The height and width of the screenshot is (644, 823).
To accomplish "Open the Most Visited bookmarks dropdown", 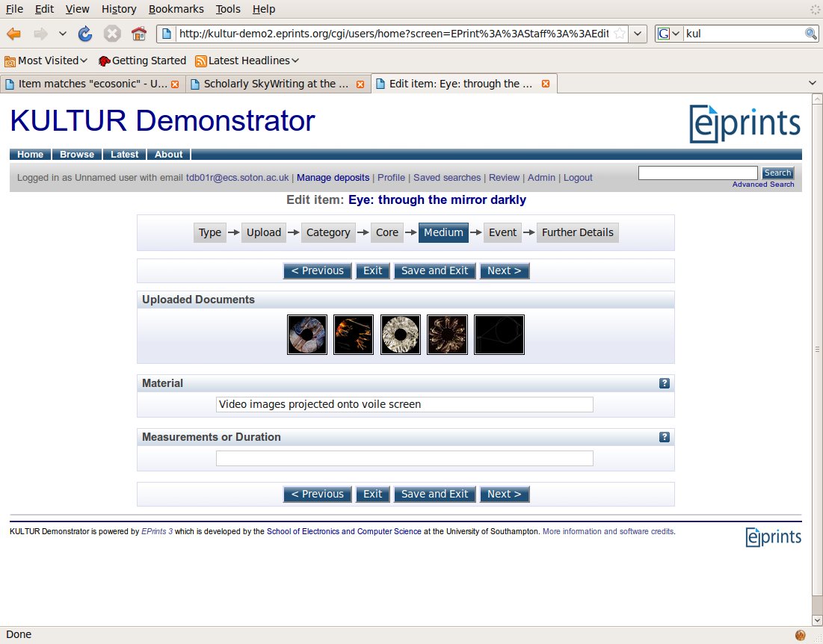I will tap(46, 61).
